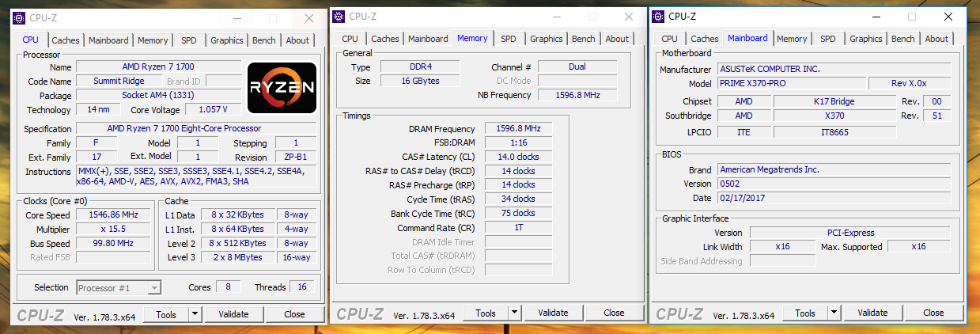980x334 pixels.
Task: Click Close button in the Mainboard window
Action: click(x=933, y=313)
